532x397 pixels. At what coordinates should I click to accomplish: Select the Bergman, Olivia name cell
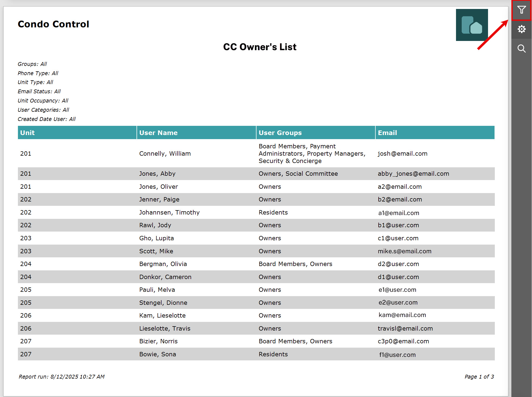pyautogui.click(x=163, y=264)
